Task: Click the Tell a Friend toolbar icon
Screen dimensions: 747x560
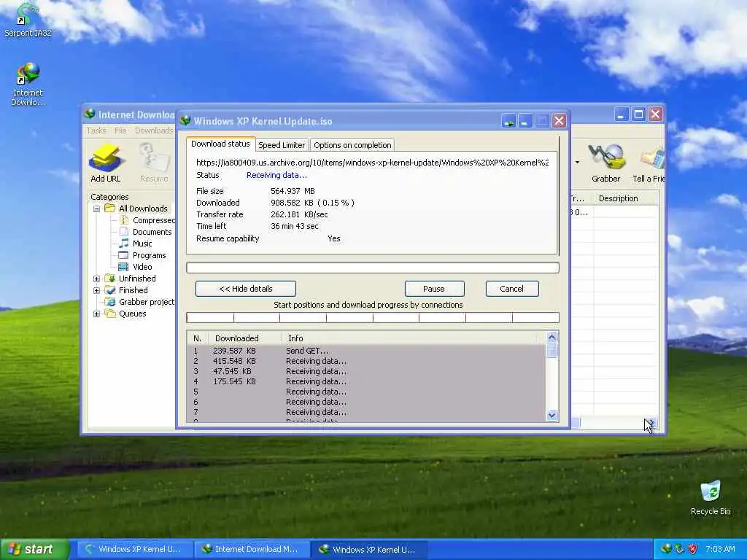Action: click(x=649, y=163)
